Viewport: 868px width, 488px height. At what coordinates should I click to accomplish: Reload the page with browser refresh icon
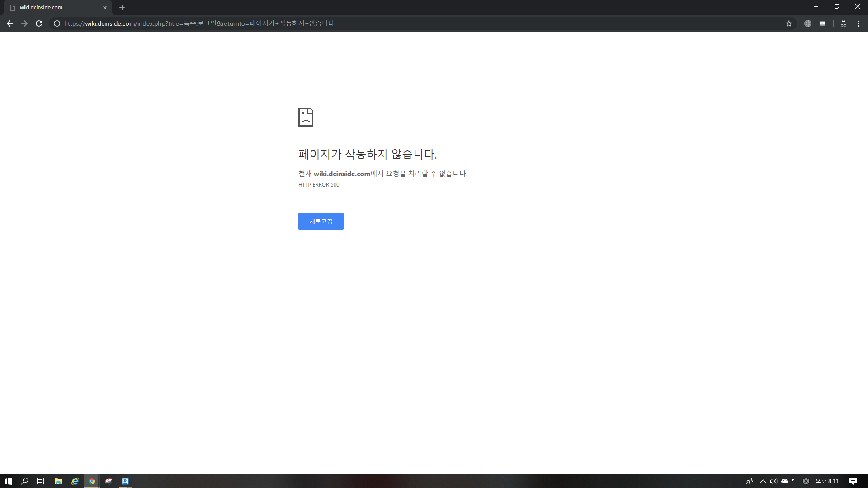point(39,23)
